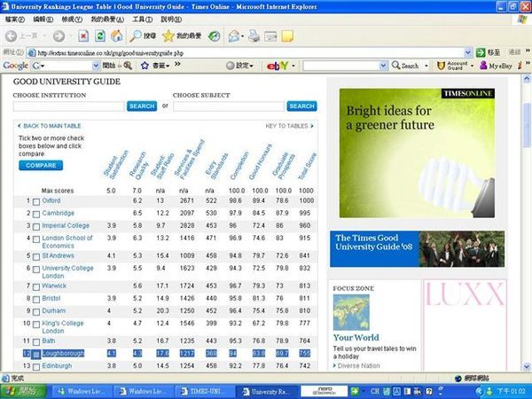
Task: Click the eBay toolbar logo
Action: [278, 66]
